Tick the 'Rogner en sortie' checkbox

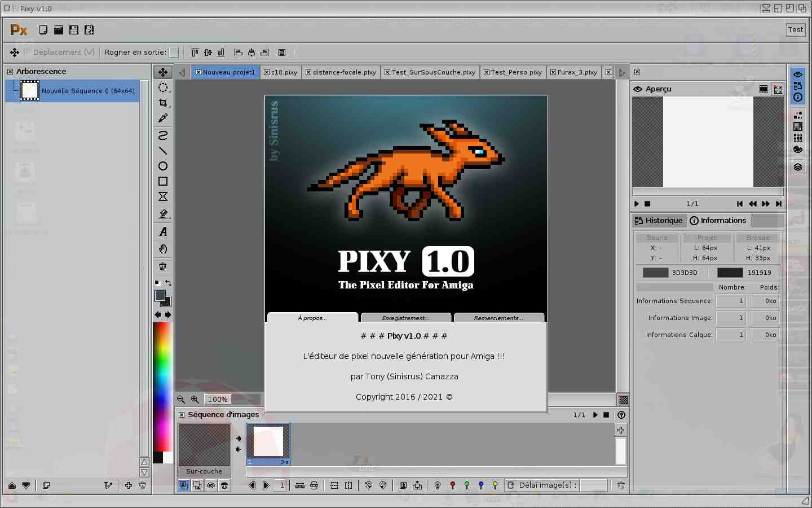(x=174, y=52)
